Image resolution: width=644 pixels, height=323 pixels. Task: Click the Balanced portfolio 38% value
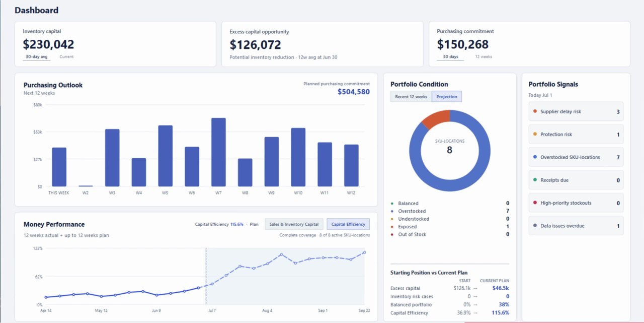point(504,304)
